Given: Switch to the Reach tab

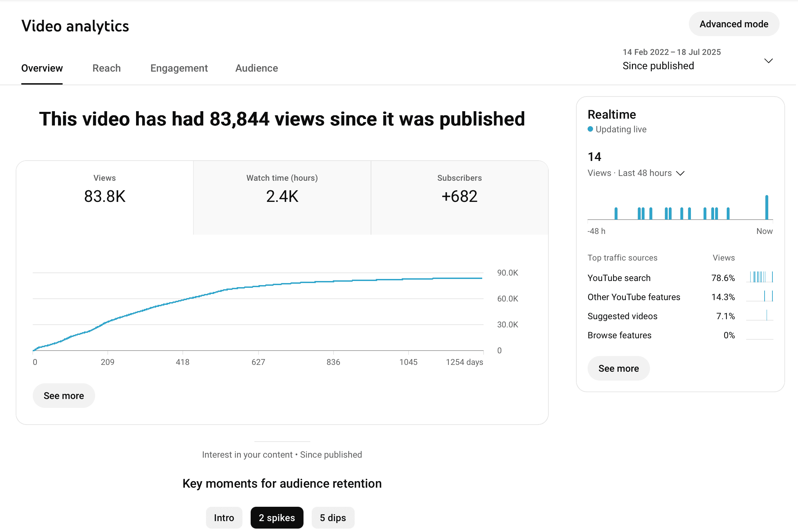Looking at the screenshot, I should (x=106, y=68).
